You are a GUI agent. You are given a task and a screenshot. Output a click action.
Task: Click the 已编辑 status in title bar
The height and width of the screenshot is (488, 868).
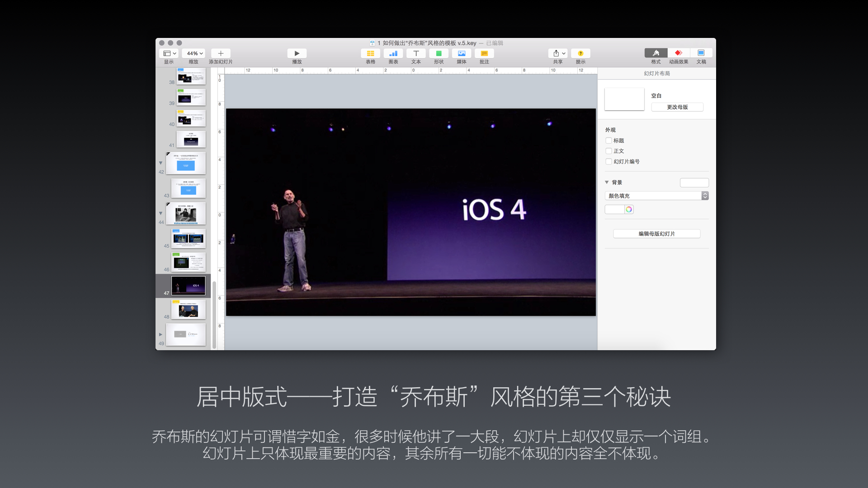[x=495, y=43]
